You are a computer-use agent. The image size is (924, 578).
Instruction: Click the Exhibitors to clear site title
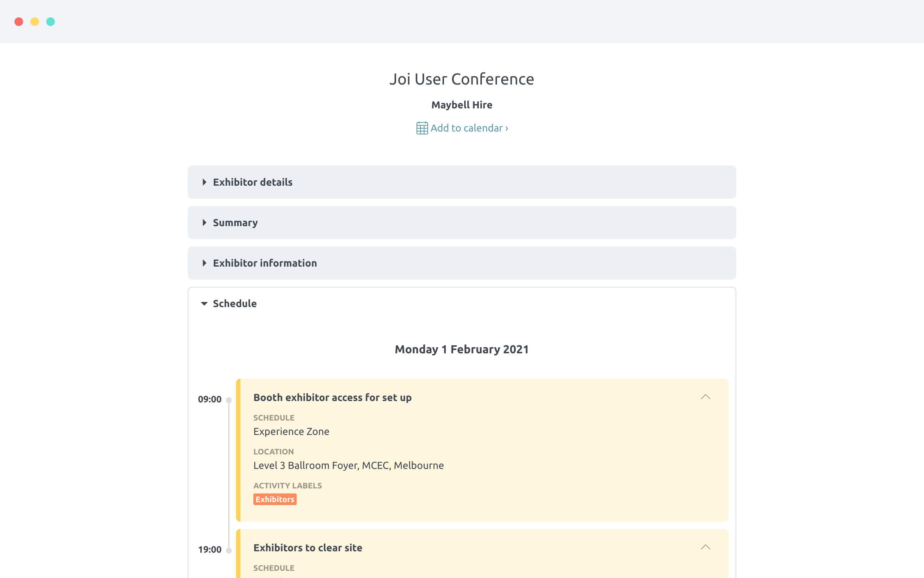[x=308, y=548]
